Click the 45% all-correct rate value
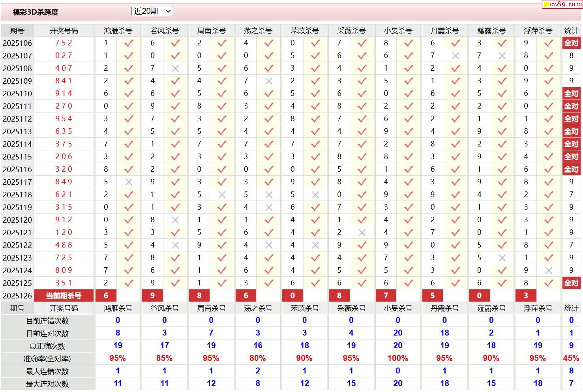Viewport: 583px width, 392px height. pyautogui.click(x=571, y=358)
